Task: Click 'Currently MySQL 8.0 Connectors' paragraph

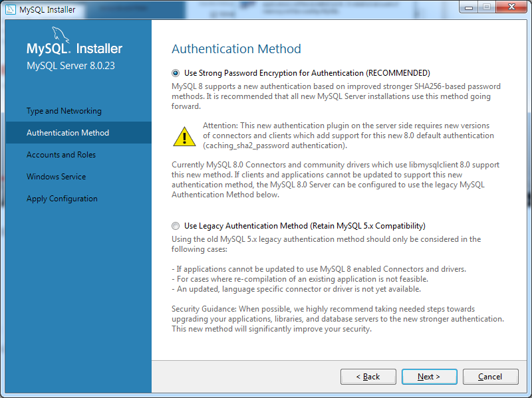Action: 335,179
